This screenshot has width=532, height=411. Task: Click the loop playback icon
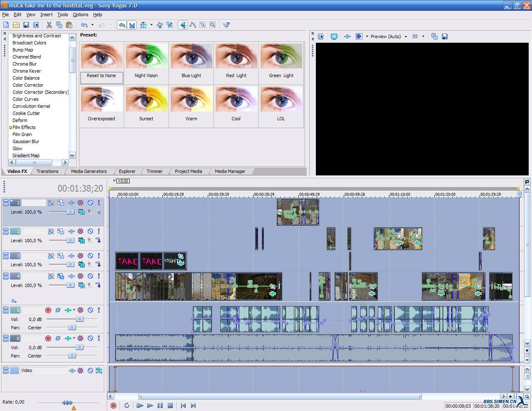(x=127, y=406)
